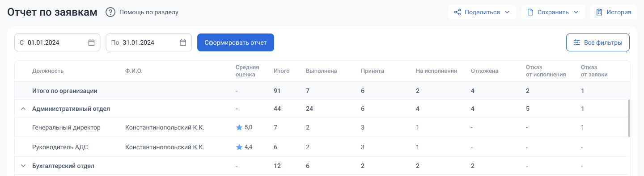Open the calendar picker for end date
The width and height of the screenshot is (644, 176).
click(183, 42)
